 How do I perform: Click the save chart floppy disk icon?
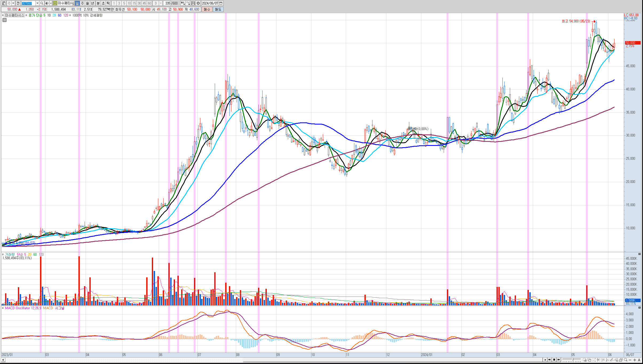pos(193,3)
